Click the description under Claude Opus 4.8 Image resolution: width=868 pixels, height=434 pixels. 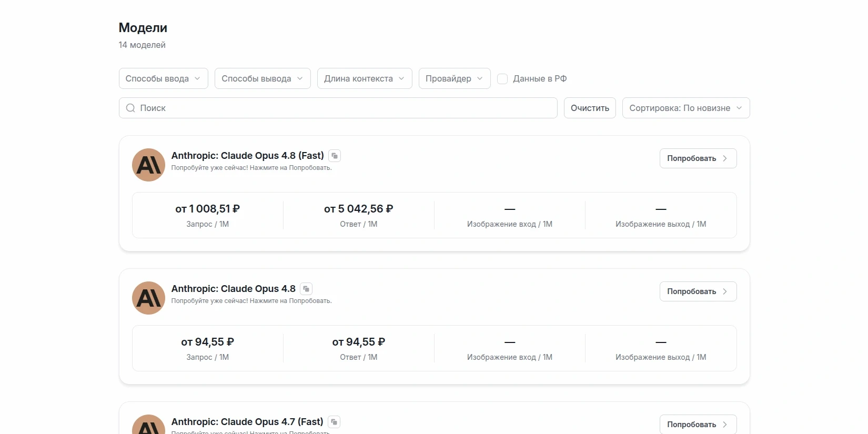coord(251,301)
